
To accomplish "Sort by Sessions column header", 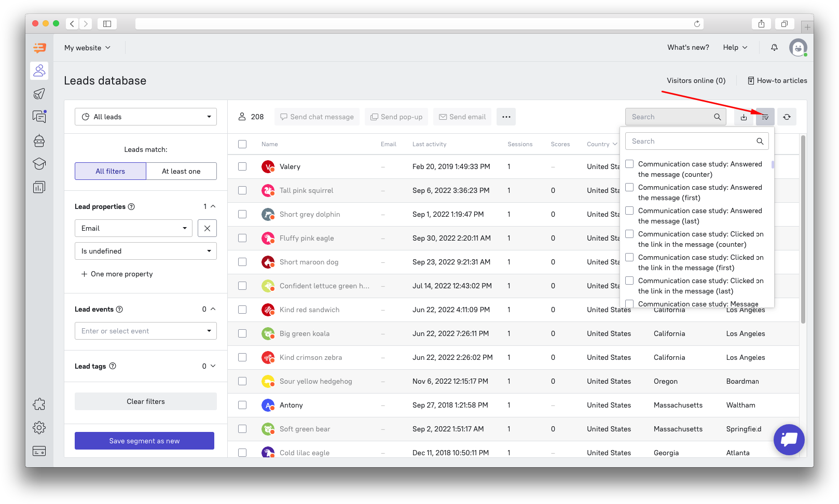I will 520,144.
